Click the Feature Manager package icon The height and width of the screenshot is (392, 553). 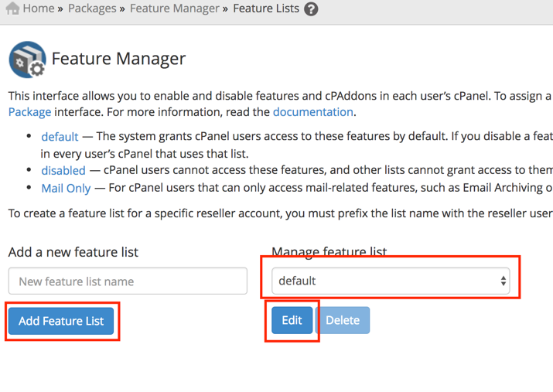point(28,60)
